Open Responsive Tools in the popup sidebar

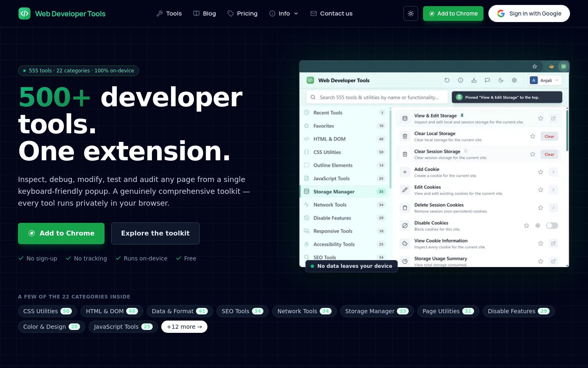click(345, 231)
